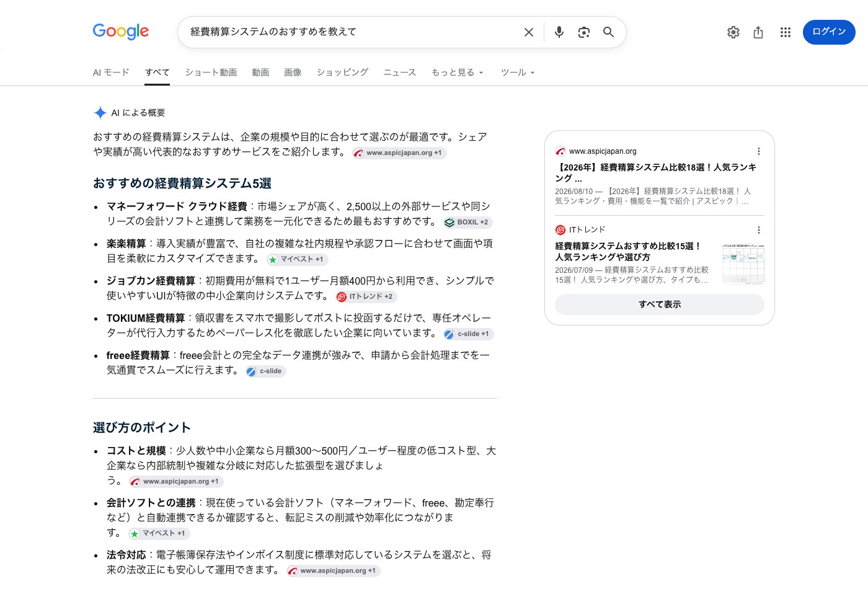
Task: Open quick settings gear icon
Action: [733, 32]
